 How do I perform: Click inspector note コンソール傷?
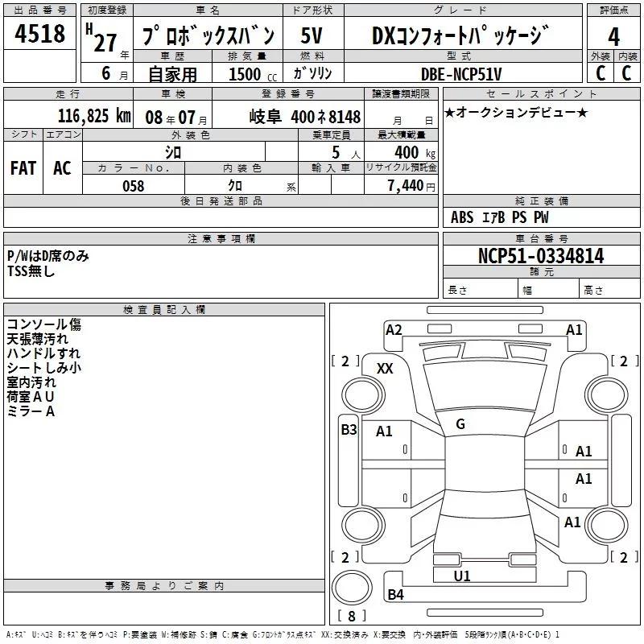click(x=44, y=324)
